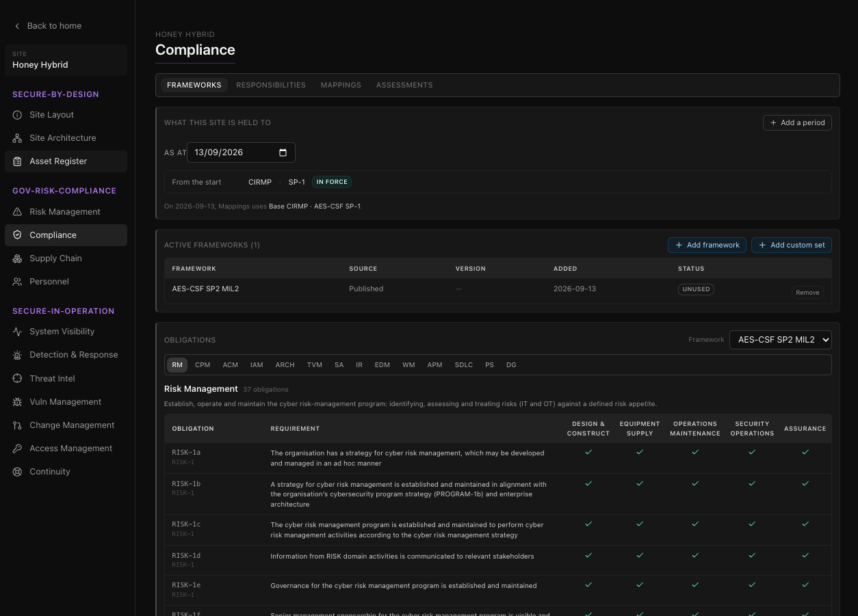Click the Detection & Response siren icon
The image size is (858, 616).
coord(17,355)
